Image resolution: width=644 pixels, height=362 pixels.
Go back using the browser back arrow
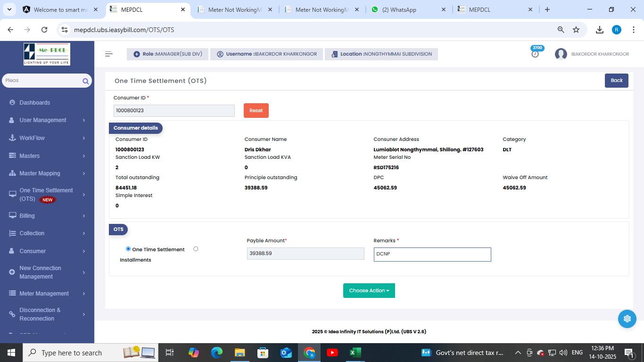(x=10, y=30)
